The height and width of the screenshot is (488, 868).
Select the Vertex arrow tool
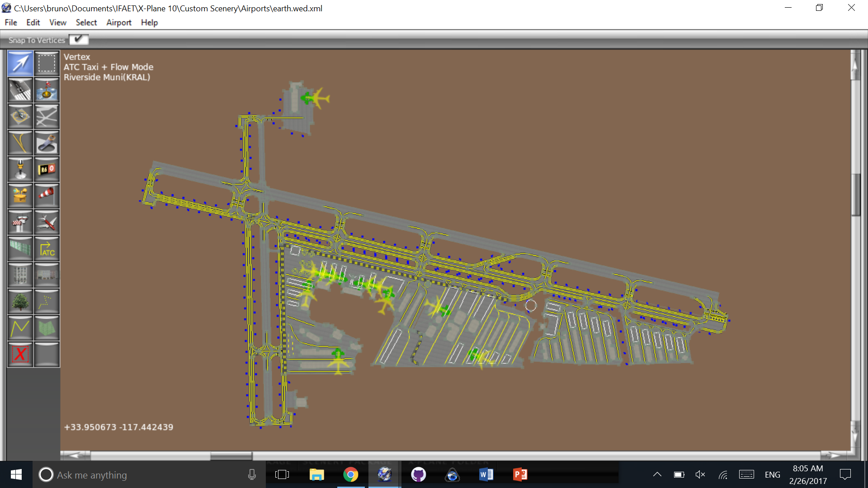tap(20, 63)
